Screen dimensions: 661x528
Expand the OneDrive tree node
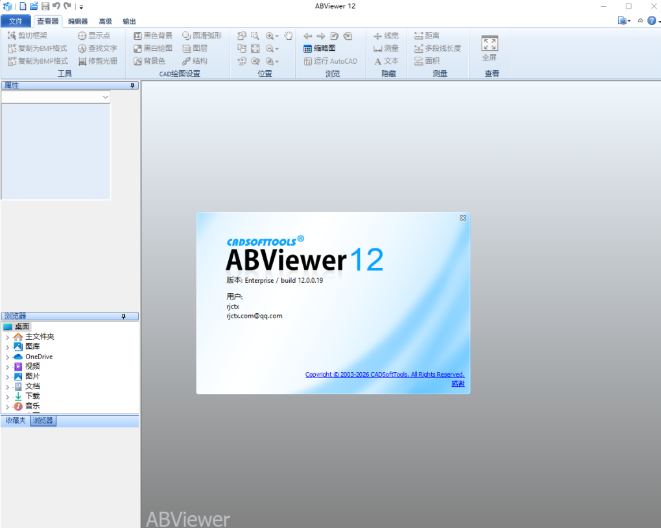point(7,357)
